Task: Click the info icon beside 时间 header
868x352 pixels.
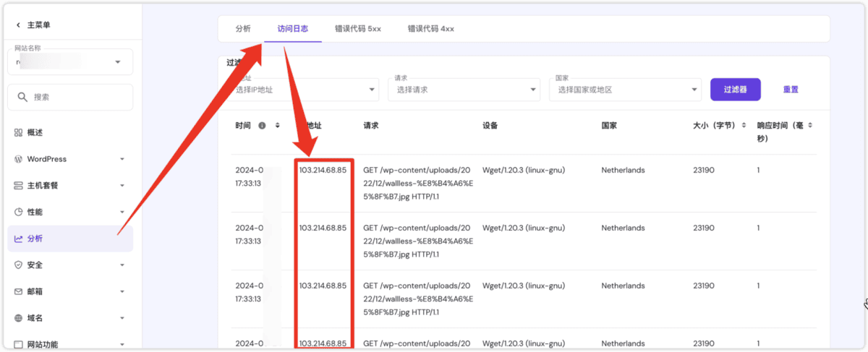Action: 262,126
